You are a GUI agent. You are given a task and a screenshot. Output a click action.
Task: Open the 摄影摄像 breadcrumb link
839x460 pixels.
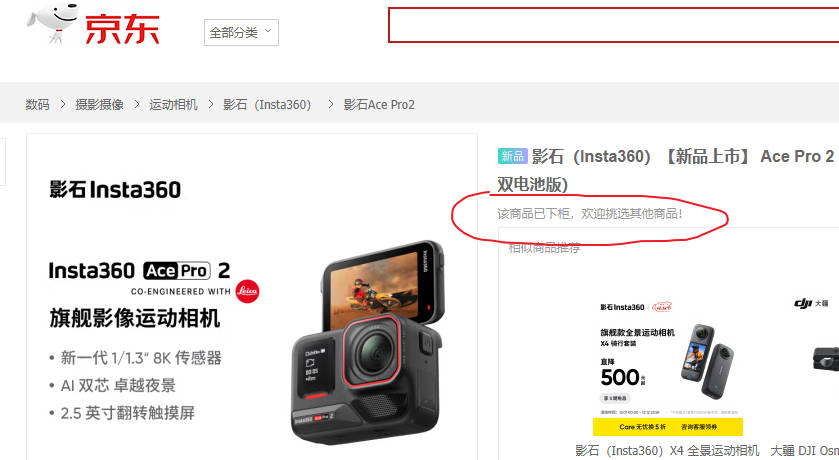pos(100,104)
